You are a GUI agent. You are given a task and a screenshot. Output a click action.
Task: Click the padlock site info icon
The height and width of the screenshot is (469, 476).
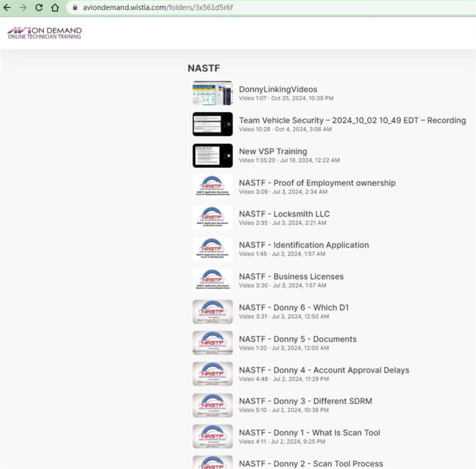point(75,8)
